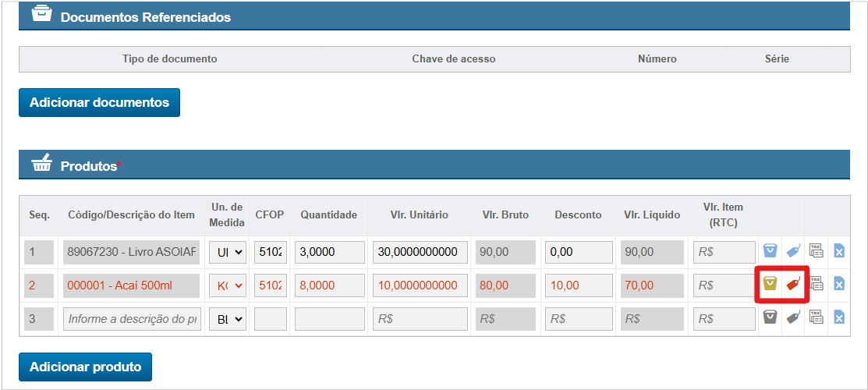The height and width of the screenshot is (390, 868).
Task: Open the tax details icon for Açaí 500ml
Action: point(816,285)
